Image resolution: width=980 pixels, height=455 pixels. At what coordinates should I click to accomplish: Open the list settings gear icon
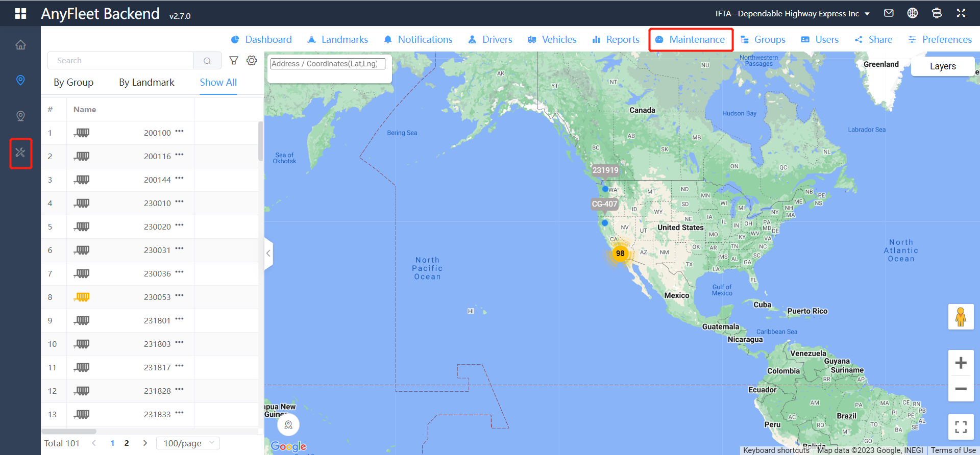252,61
